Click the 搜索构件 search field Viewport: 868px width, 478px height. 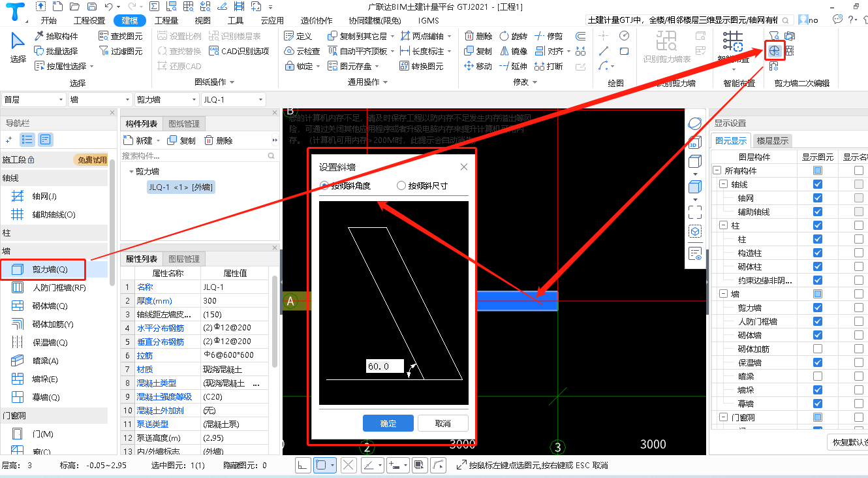[198, 156]
